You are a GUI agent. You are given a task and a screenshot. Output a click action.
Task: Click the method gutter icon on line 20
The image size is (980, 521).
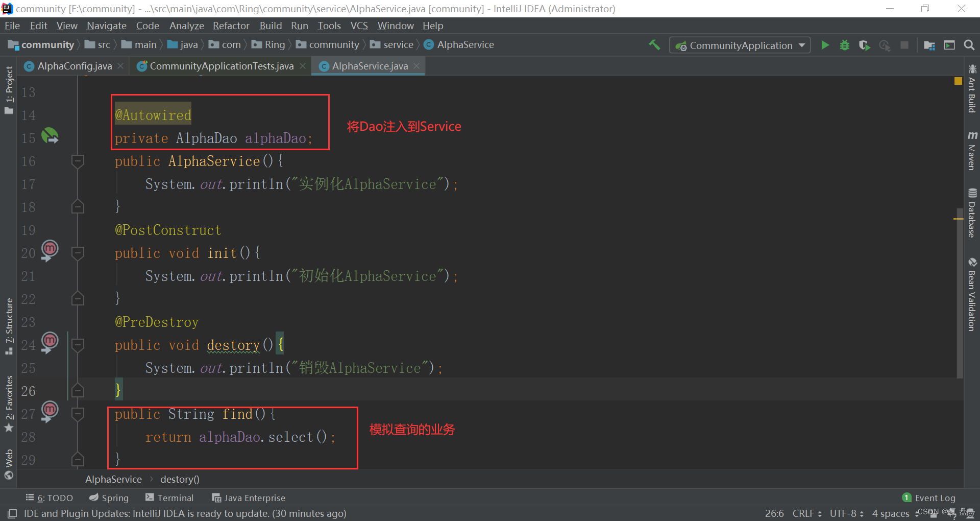[50, 250]
